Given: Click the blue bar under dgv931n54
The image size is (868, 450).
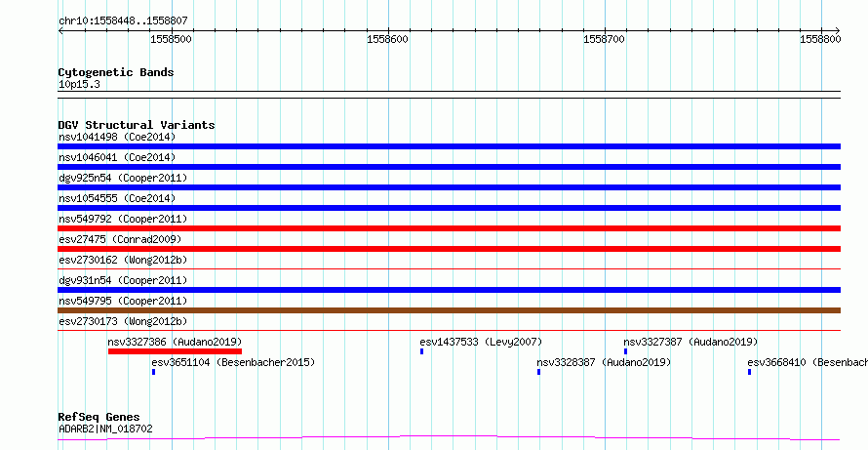Looking at the screenshot, I should click(x=449, y=290).
